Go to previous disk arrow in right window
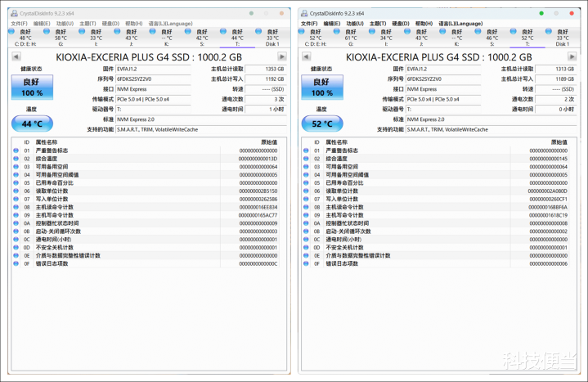Viewport: 588px width, 382px height. click(307, 56)
